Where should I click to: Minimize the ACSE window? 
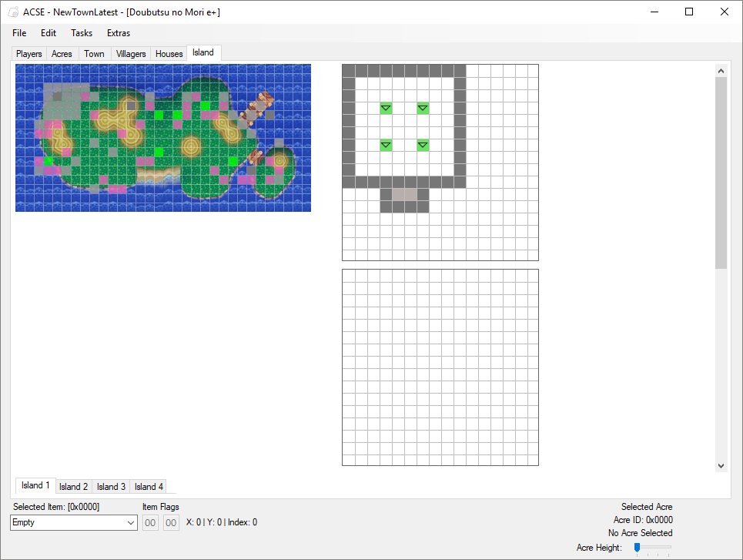pos(654,12)
